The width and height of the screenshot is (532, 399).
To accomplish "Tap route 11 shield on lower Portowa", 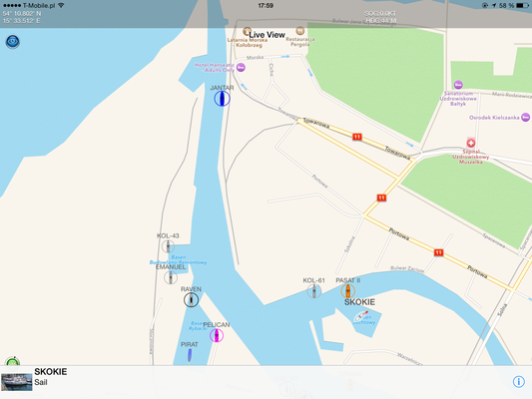I will click(439, 252).
